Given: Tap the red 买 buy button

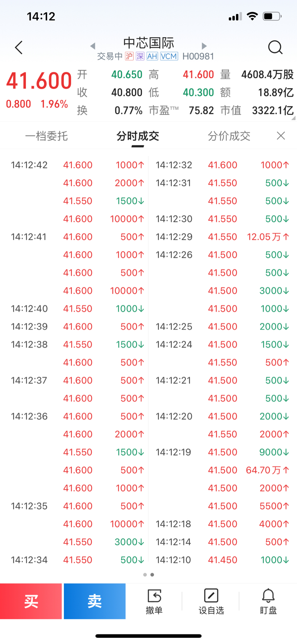Looking at the screenshot, I should pos(31,601).
